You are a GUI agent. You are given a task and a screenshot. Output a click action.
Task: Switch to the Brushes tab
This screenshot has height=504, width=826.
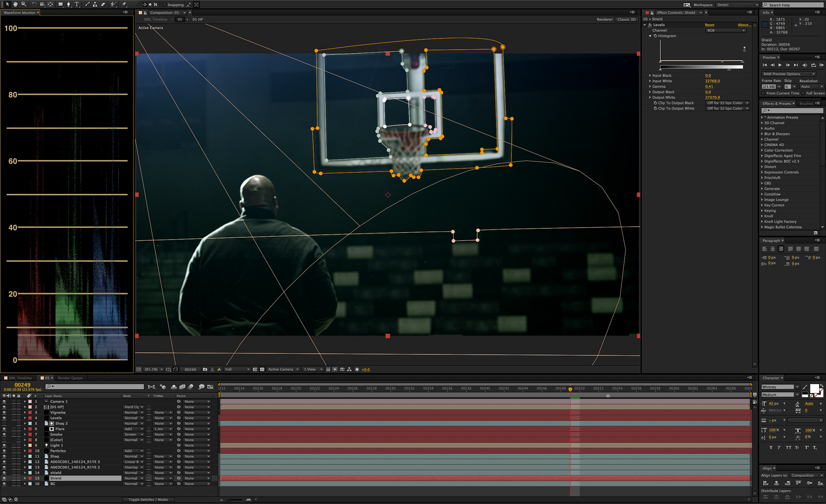pos(806,104)
